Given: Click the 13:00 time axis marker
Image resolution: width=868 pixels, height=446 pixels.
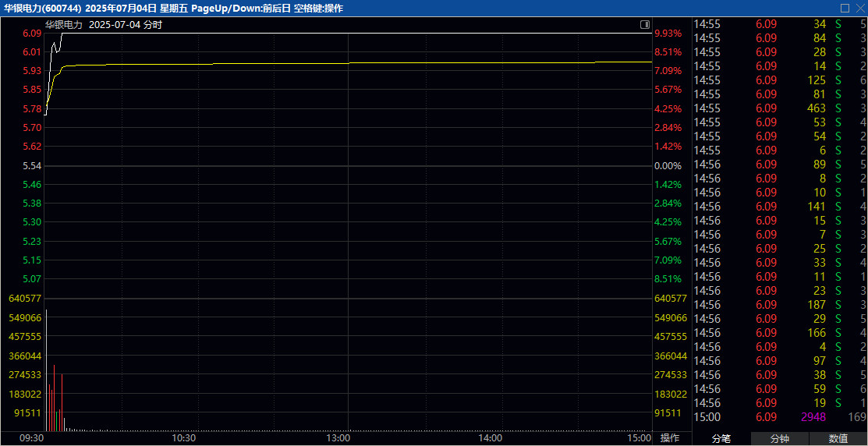Looking at the screenshot, I should 338,438.
